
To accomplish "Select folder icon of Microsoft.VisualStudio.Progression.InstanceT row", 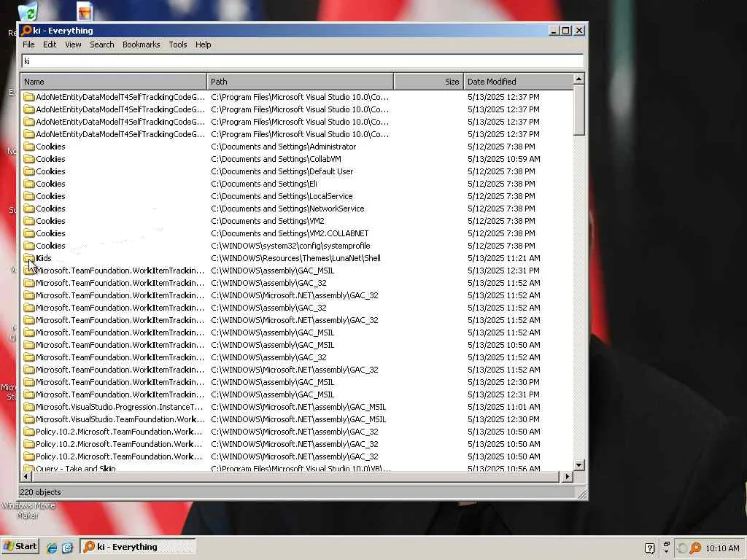I will (29, 407).
